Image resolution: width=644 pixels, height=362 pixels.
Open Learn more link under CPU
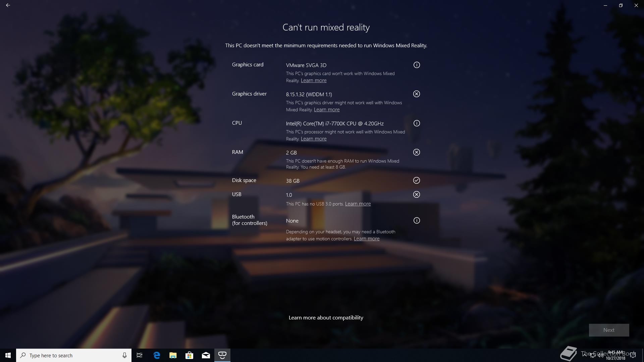tap(313, 139)
